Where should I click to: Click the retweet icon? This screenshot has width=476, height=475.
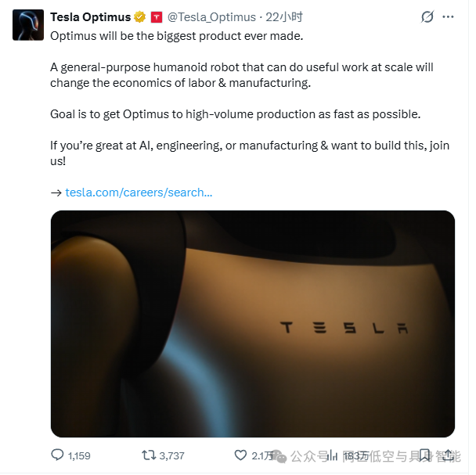click(148, 455)
